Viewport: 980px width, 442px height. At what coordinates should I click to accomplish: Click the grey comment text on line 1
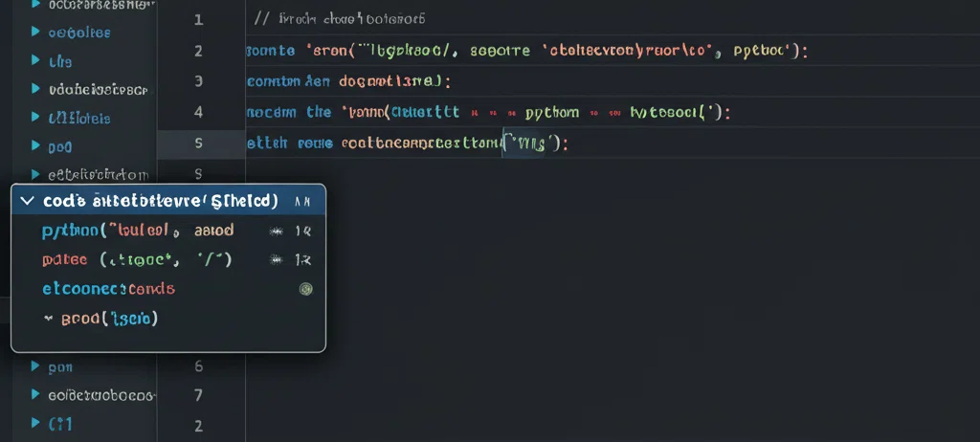(340, 19)
